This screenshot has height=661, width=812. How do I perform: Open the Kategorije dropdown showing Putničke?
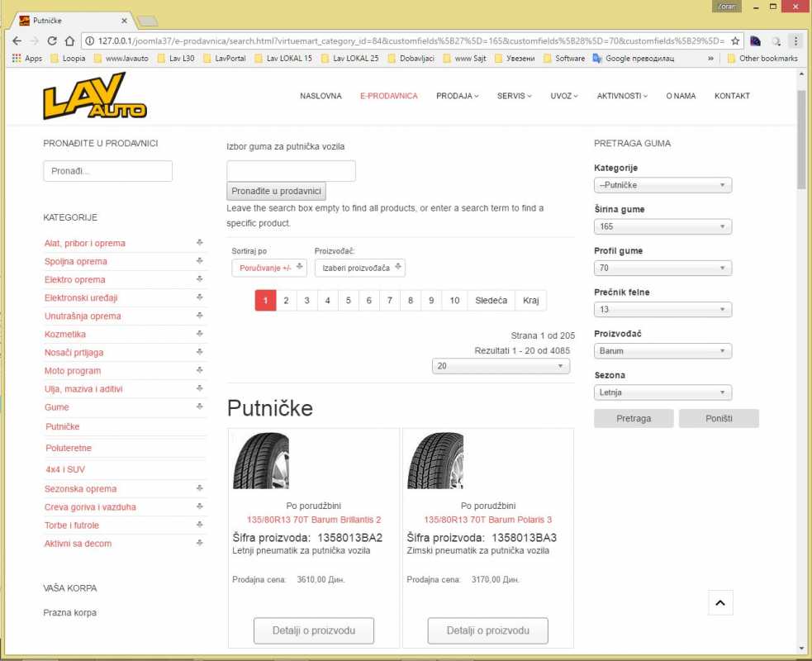coord(662,185)
